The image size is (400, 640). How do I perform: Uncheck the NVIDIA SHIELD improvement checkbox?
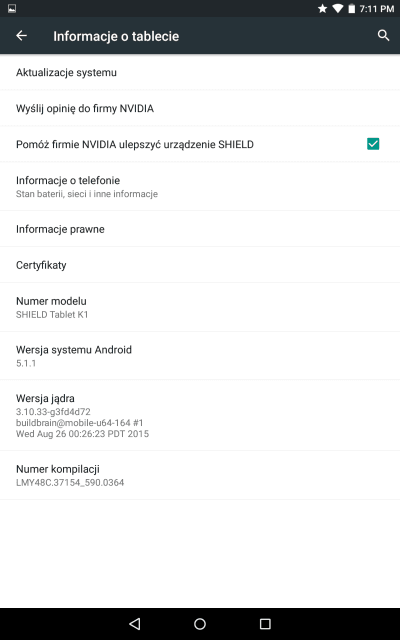pos(373,144)
